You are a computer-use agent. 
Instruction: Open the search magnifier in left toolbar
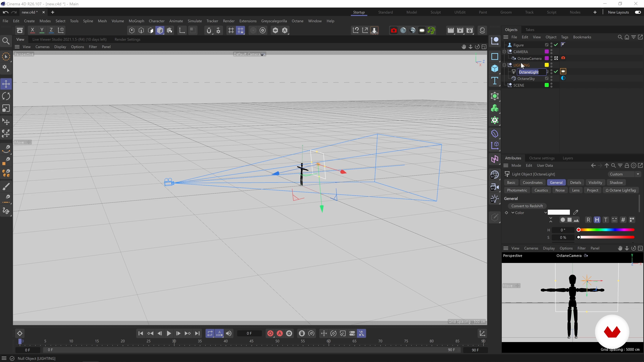(6, 41)
